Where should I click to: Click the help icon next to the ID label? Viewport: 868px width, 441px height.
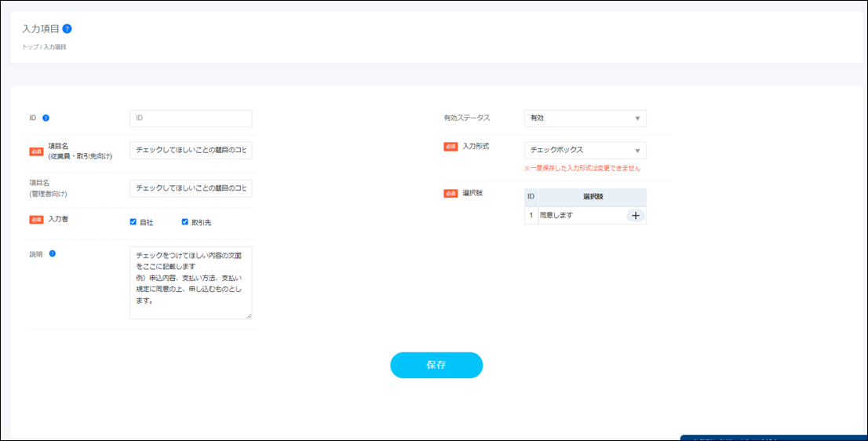click(46, 118)
